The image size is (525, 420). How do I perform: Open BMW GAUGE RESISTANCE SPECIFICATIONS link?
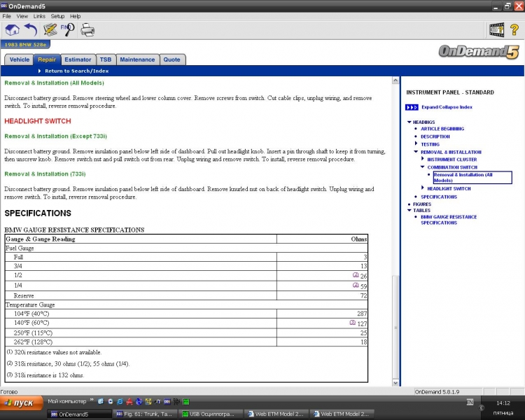pos(448,220)
